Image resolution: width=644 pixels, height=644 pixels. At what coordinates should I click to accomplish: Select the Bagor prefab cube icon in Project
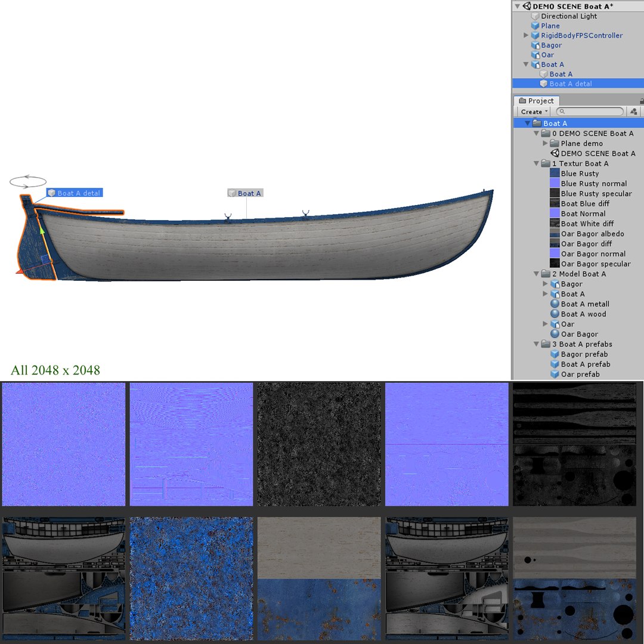coord(555,354)
